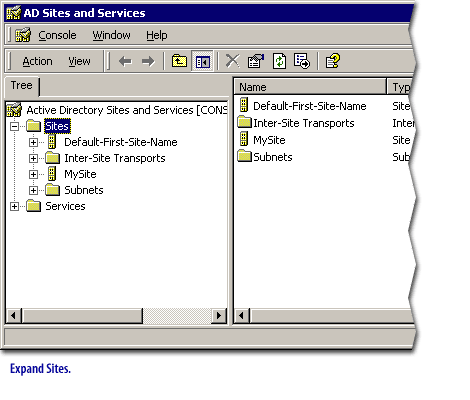
Task: Click the AD Sites and Services title bar icon
Action: 14,13
